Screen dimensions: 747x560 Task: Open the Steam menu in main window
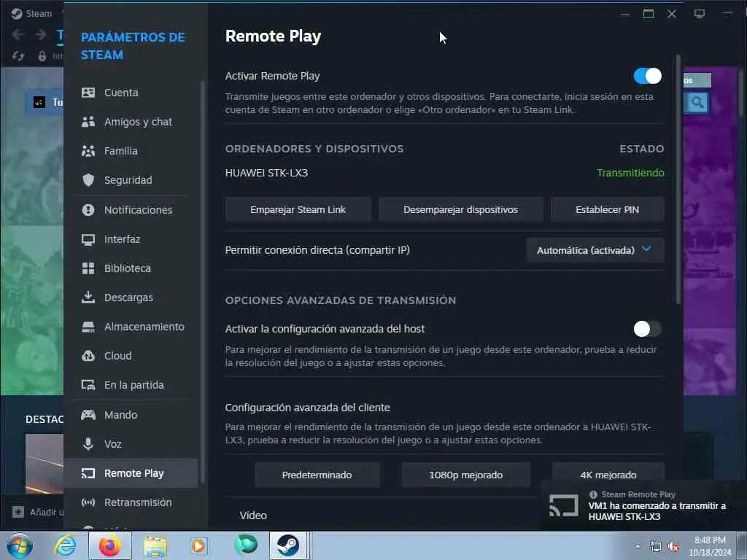coord(32,13)
